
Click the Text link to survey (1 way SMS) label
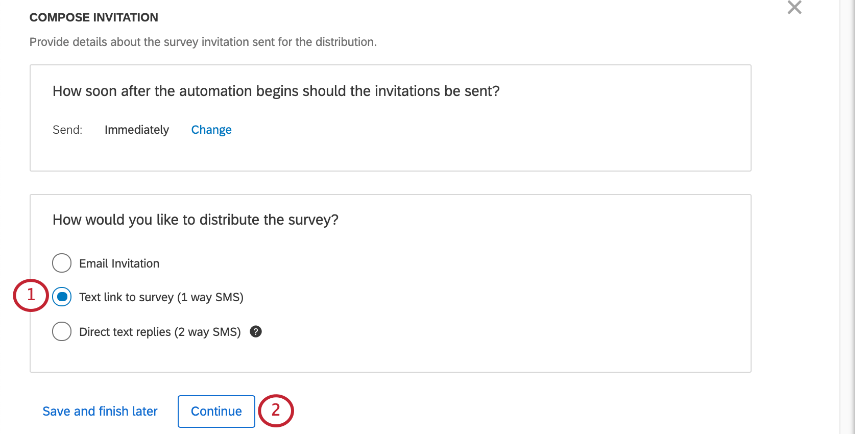[x=161, y=297]
